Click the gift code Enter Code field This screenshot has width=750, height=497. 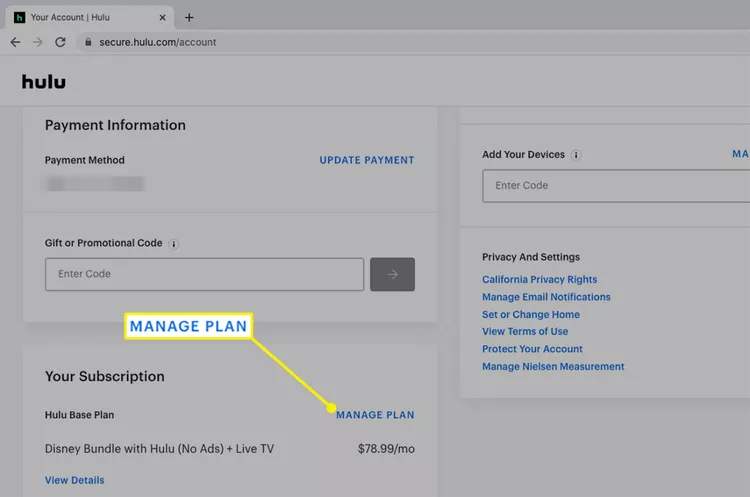click(205, 274)
